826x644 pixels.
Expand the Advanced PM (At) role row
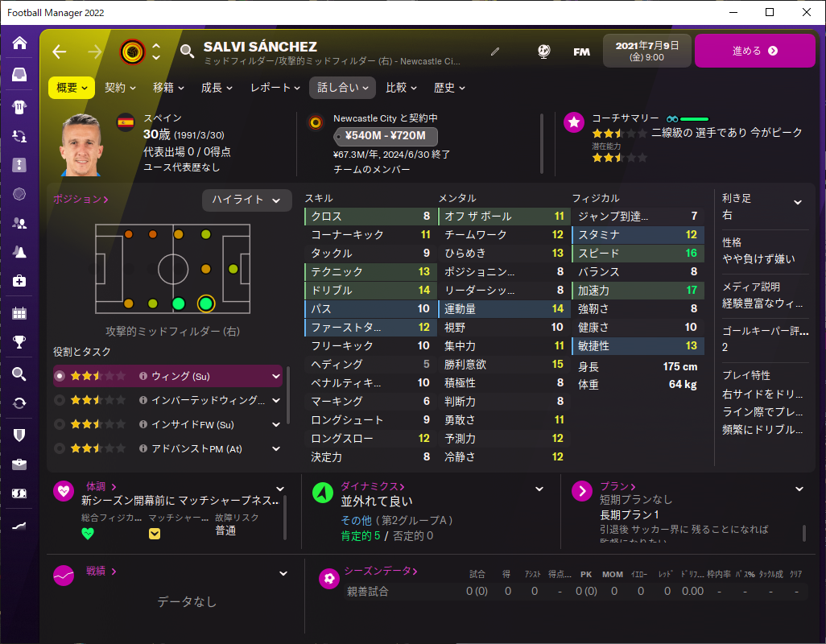(x=276, y=448)
